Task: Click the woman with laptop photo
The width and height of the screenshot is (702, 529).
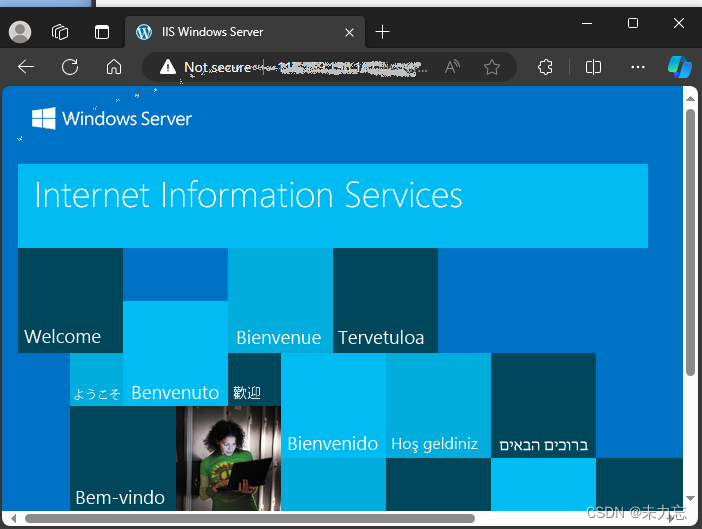Action: [228, 458]
